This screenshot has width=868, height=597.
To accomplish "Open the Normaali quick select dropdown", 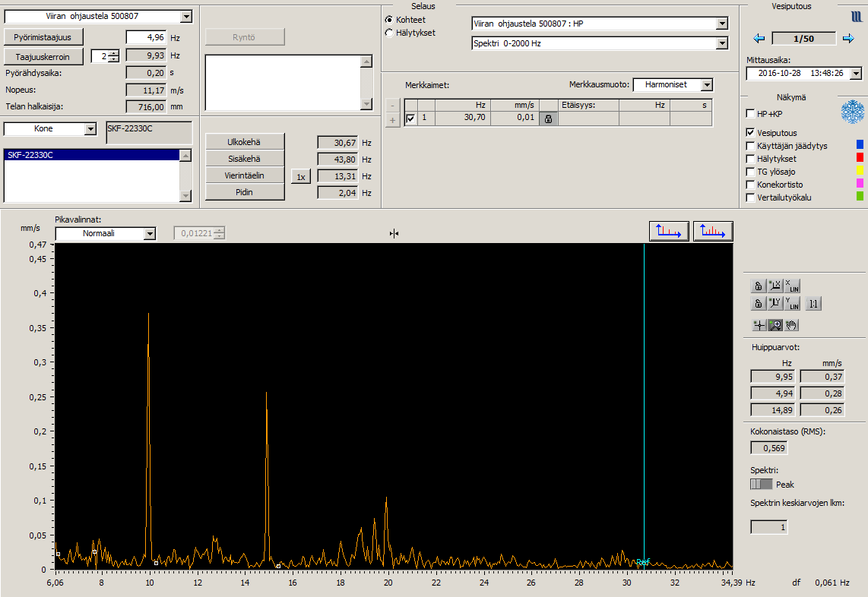I will [150, 233].
